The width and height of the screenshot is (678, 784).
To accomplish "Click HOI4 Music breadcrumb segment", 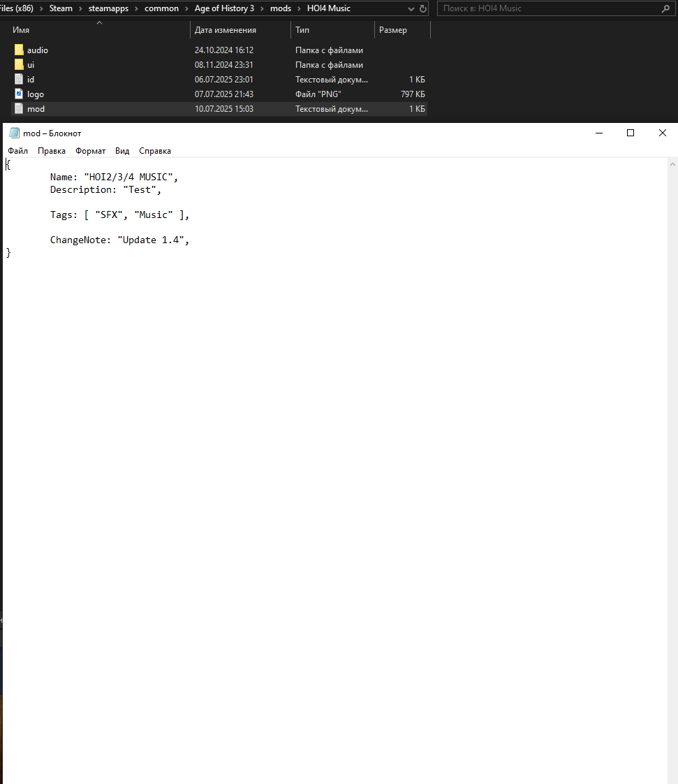I will coord(329,8).
